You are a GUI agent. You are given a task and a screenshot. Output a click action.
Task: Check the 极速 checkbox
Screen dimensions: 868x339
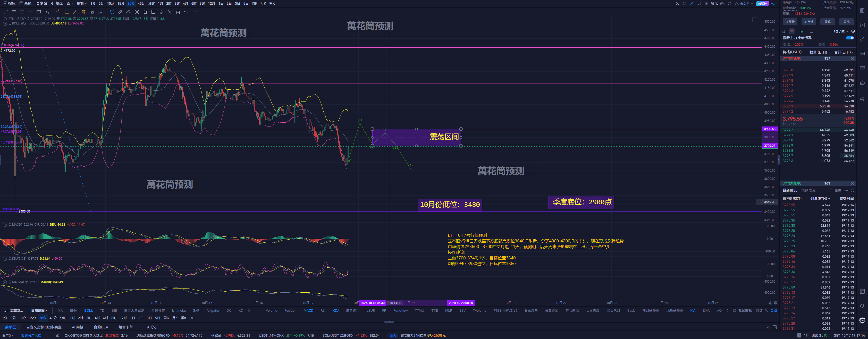(831, 190)
